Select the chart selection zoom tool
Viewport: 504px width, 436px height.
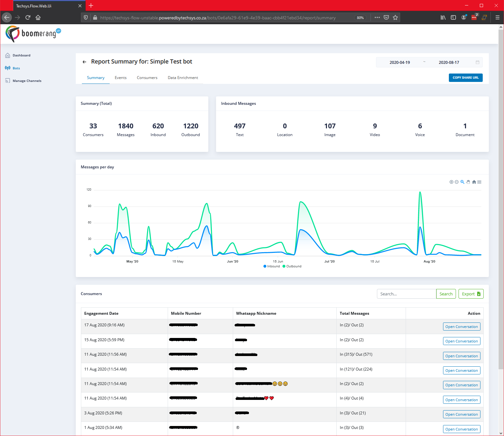point(462,182)
